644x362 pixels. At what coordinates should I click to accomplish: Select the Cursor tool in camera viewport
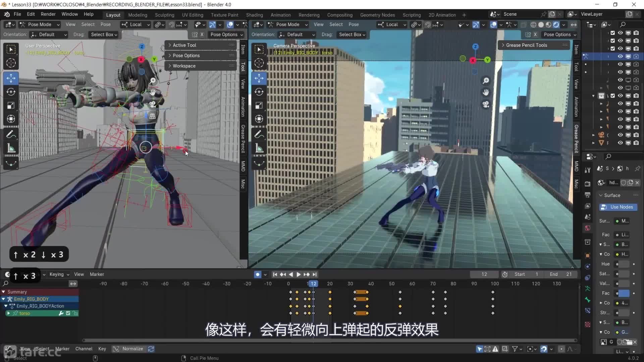[259, 63]
